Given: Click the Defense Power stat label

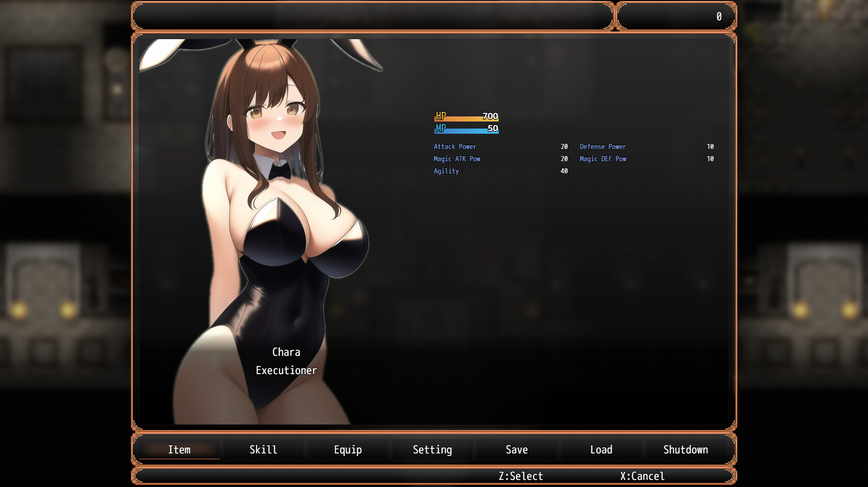Looking at the screenshot, I should coord(602,147).
